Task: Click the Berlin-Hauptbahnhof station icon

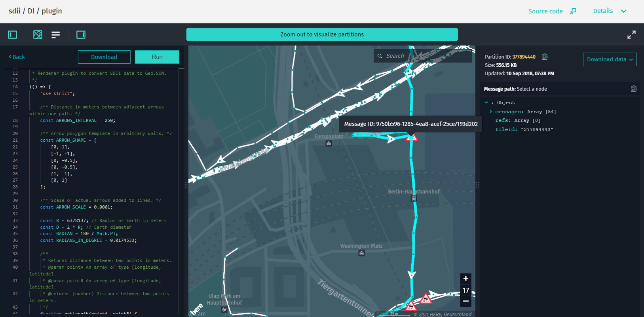Action: click(414, 199)
